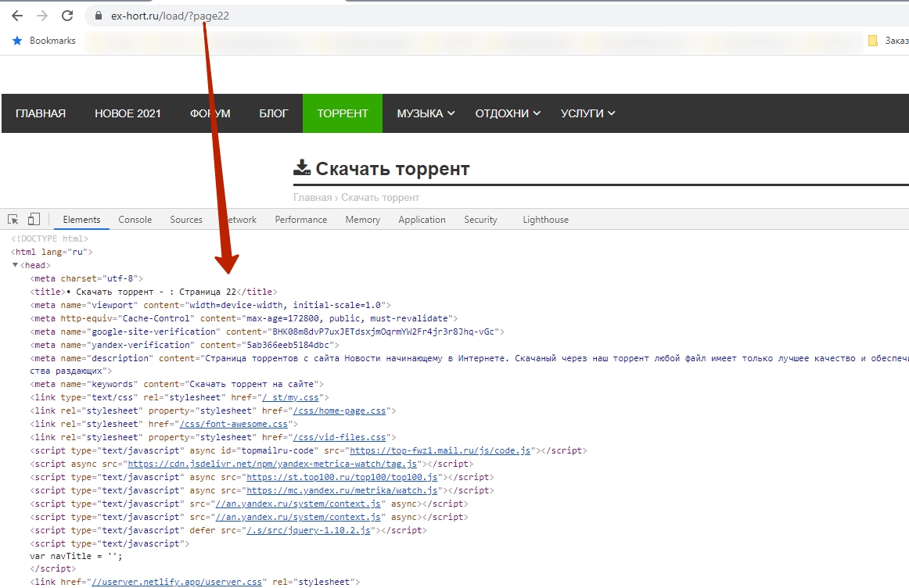This screenshot has height=588, width=909.
Task: Toggle the device toolbar icon
Action: pos(34,219)
